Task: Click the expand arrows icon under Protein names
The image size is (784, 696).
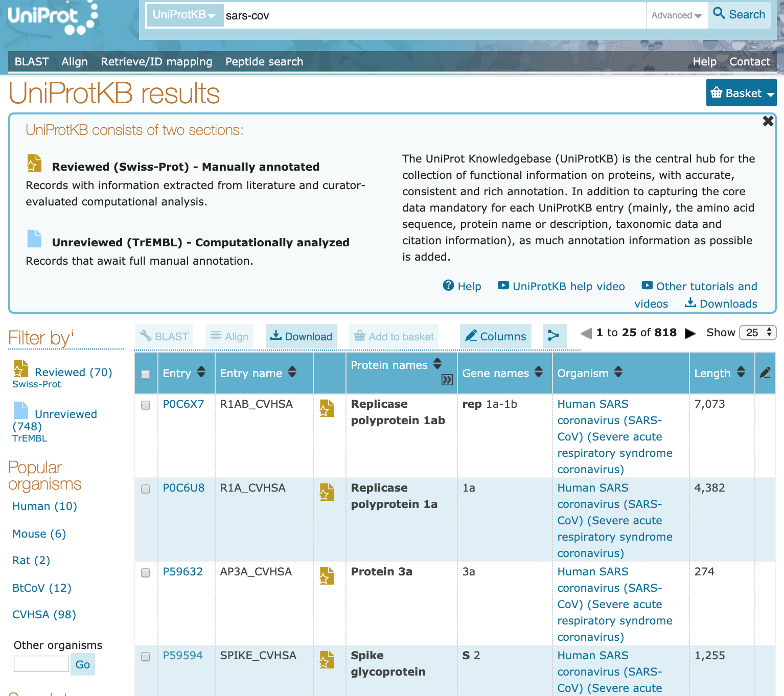Action: pos(447,380)
